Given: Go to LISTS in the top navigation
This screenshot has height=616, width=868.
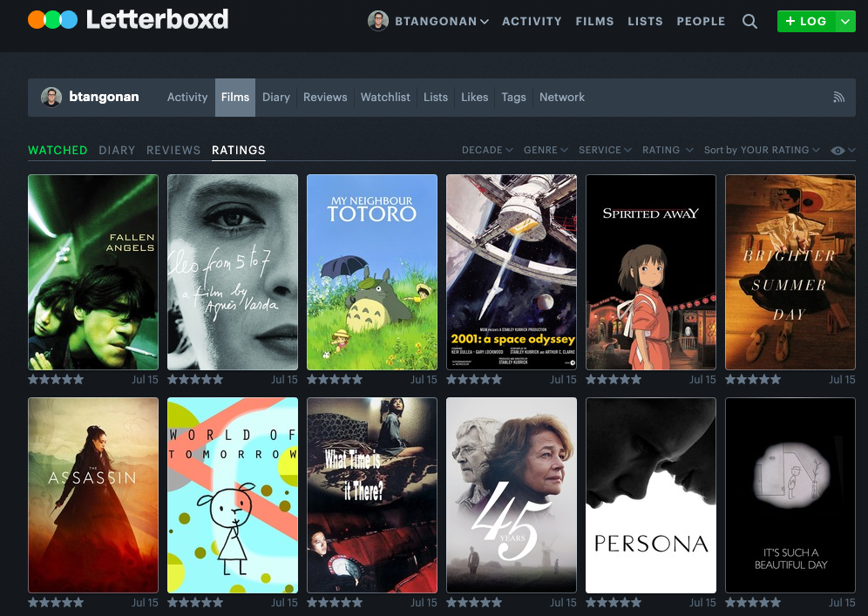Looking at the screenshot, I should [645, 22].
